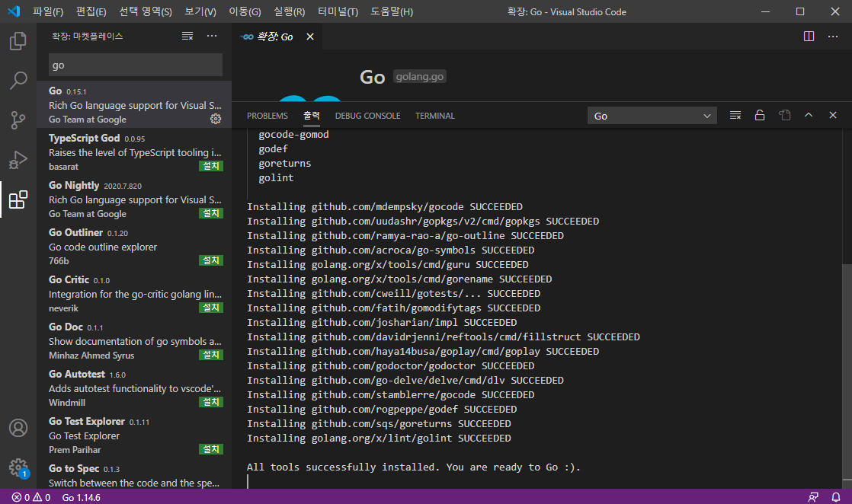Switch to the DEBUG CONSOLE tab

[367, 116]
